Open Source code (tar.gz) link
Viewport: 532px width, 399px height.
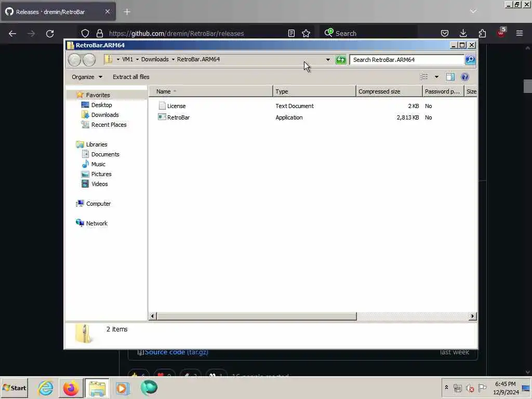pos(177,352)
